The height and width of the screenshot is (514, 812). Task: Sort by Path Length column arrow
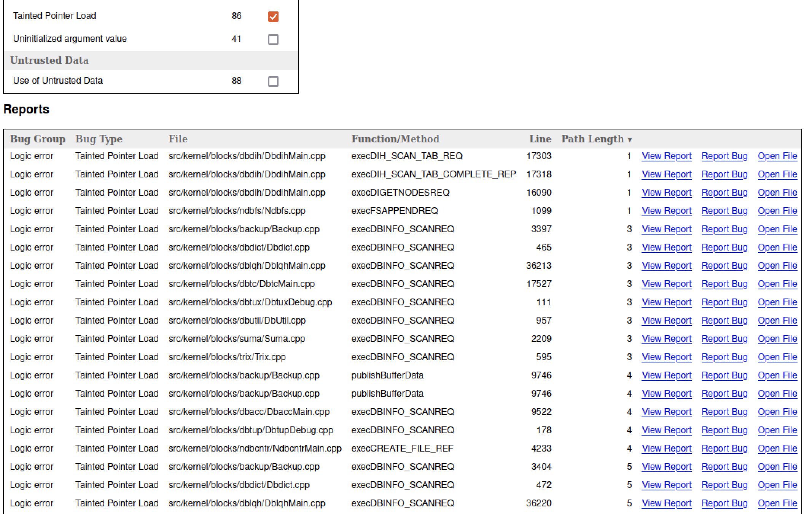tap(629, 139)
